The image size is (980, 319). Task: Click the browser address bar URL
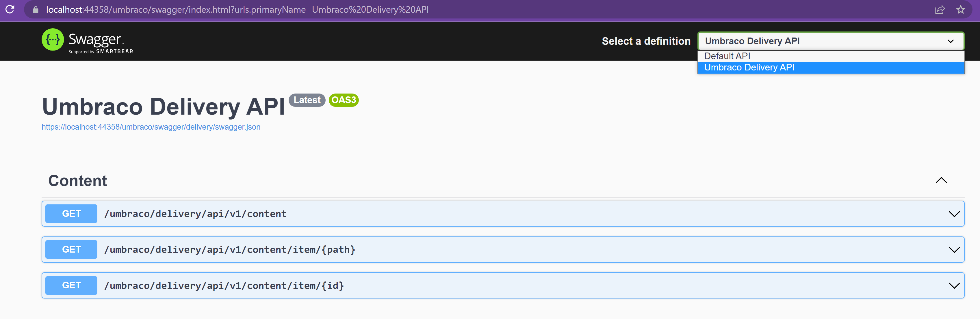(x=237, y=10)
